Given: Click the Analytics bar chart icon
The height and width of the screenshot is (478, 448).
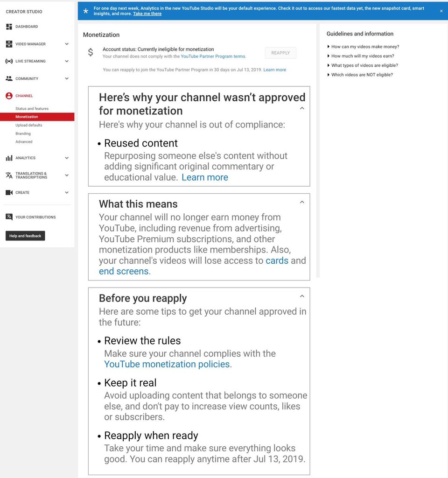Looking at the screenshot, I should 9,158.
